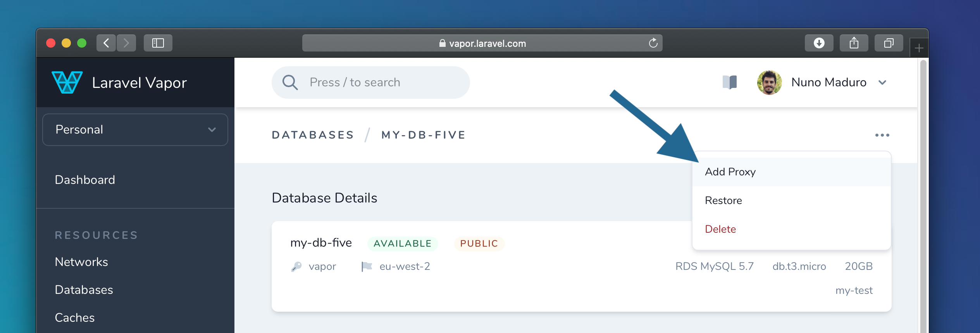Expand the Personal team dropdown
Image resolution: width=980 pixels, height=333 pixels.
pyautogui.click(x=135, y=130)
